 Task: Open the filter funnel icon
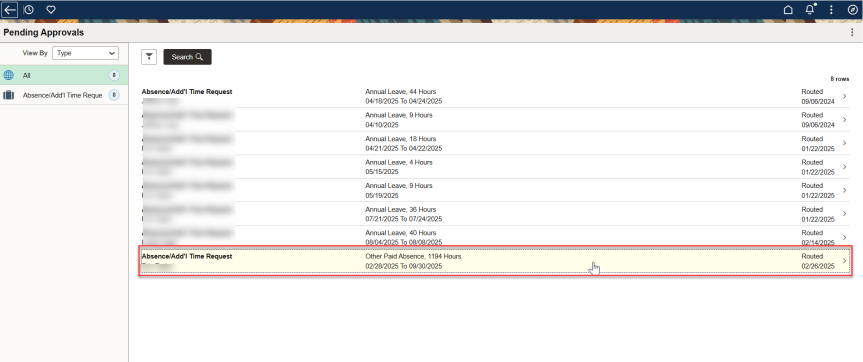pos(149,57)
